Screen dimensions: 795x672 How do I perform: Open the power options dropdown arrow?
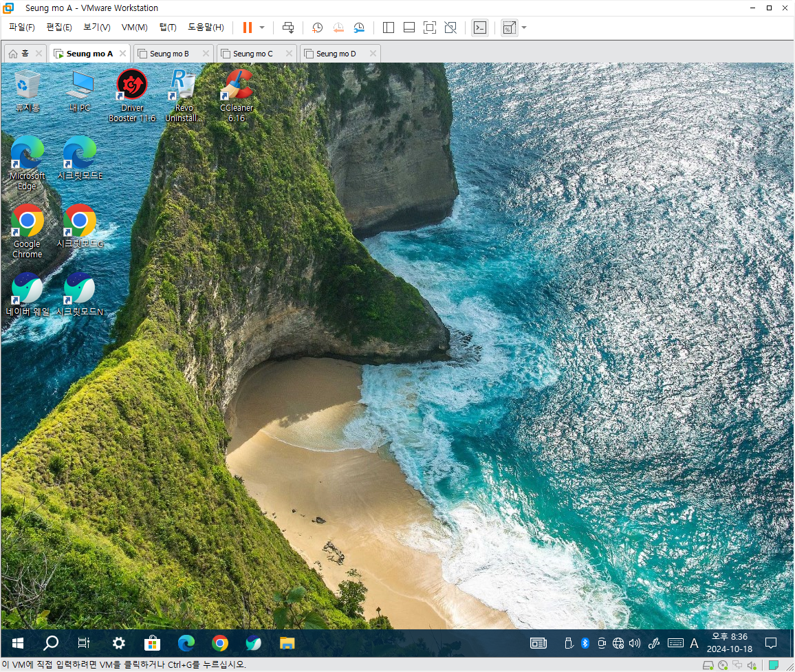(x=262, y=28)
